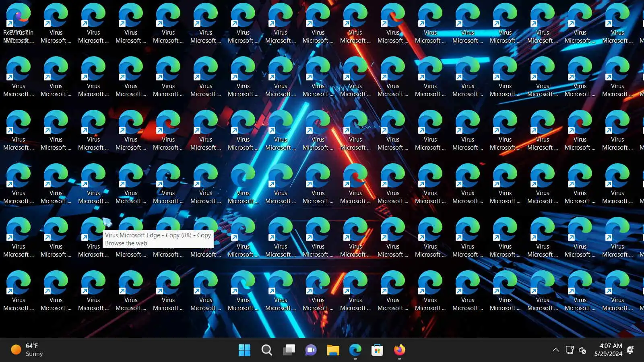Open Microsoft Store from the taskbar

[x=377, y=350]
